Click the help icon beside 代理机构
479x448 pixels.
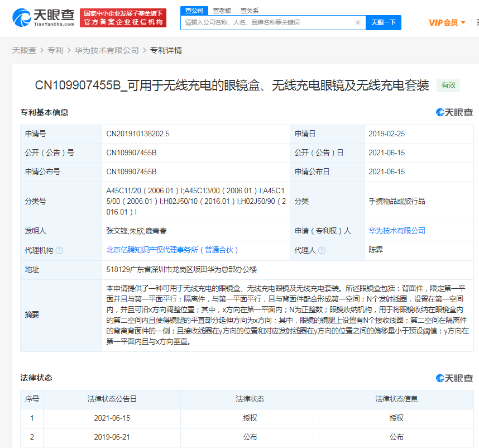pyautogui.click(x=60, y=250)
